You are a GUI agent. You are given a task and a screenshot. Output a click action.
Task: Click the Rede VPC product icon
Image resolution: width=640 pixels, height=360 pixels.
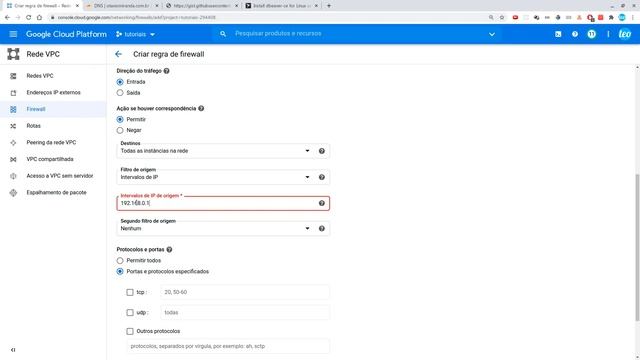click(13, 54)
